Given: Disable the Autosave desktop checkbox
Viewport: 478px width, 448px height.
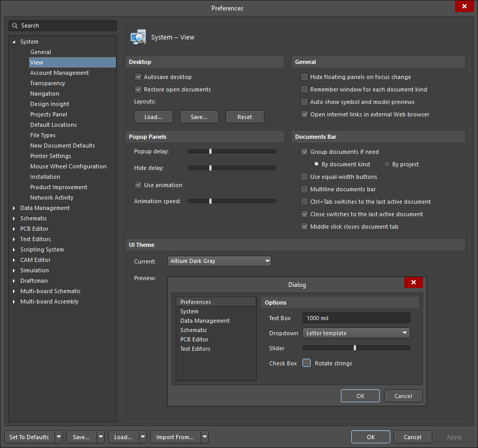Looking at the screenshot, I should [x=138, y=77].
